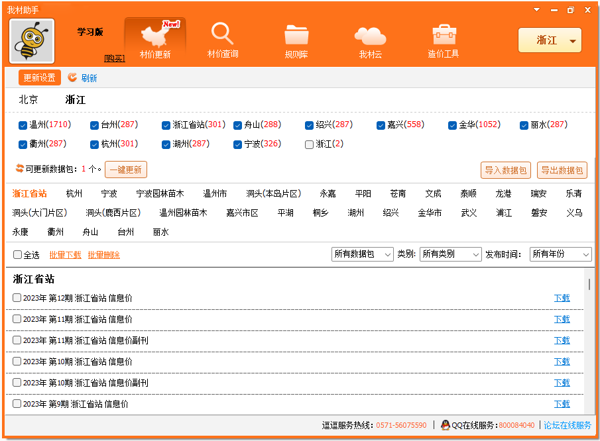Click the 刷新 refresh icon
600x441 pixels.
[x=73, y=77]
